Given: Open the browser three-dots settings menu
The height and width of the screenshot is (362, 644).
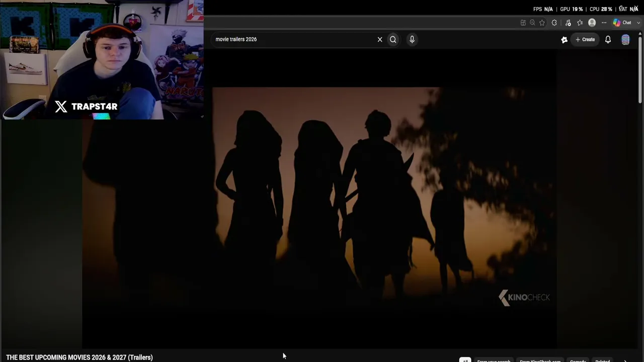Looking at the screenshot, I should click(x=604, y=23).
